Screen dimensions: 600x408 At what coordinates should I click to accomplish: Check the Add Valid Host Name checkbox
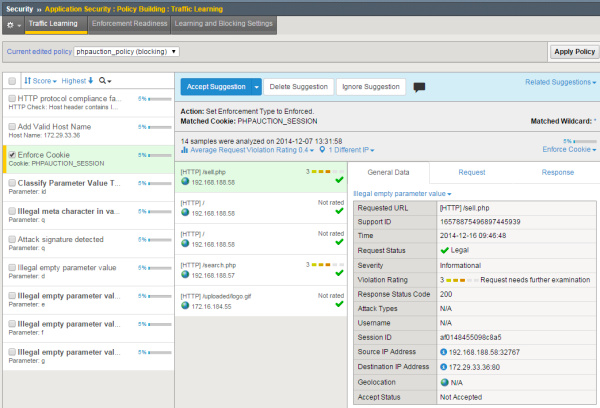pos(11,128)
